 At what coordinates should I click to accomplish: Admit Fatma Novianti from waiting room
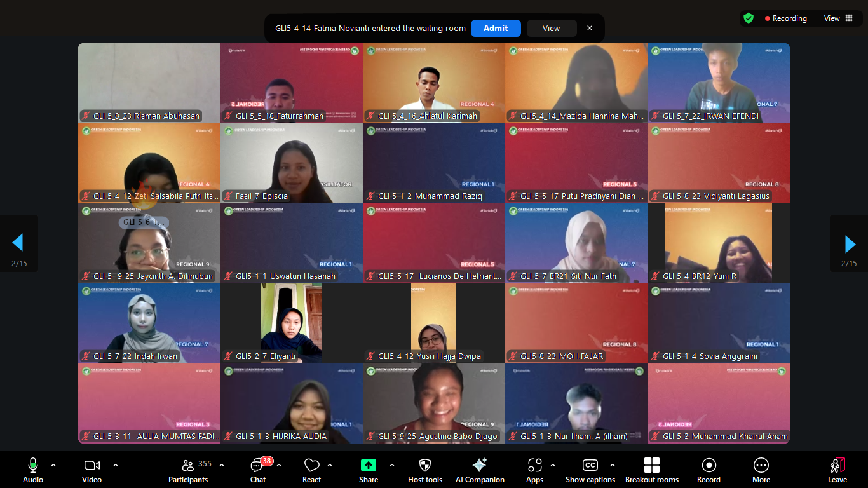pos(496,28)
